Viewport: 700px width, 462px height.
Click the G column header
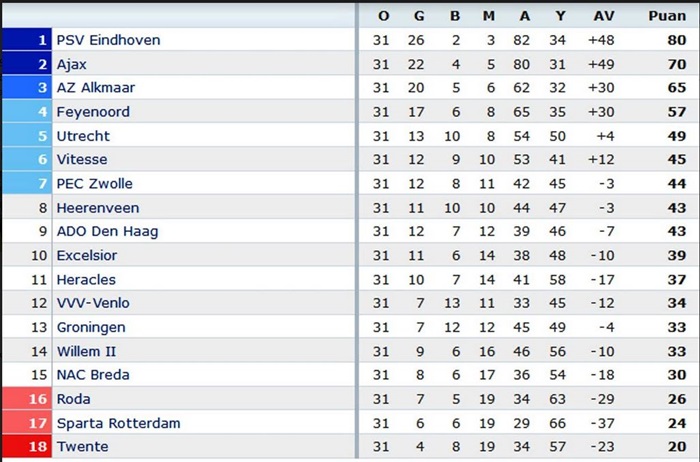coord(419,15)
